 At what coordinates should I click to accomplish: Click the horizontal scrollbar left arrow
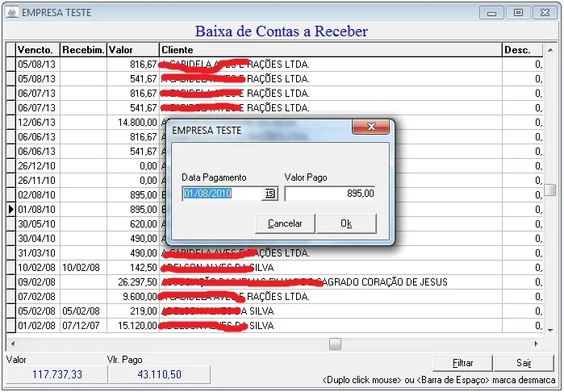pos(13,344)
